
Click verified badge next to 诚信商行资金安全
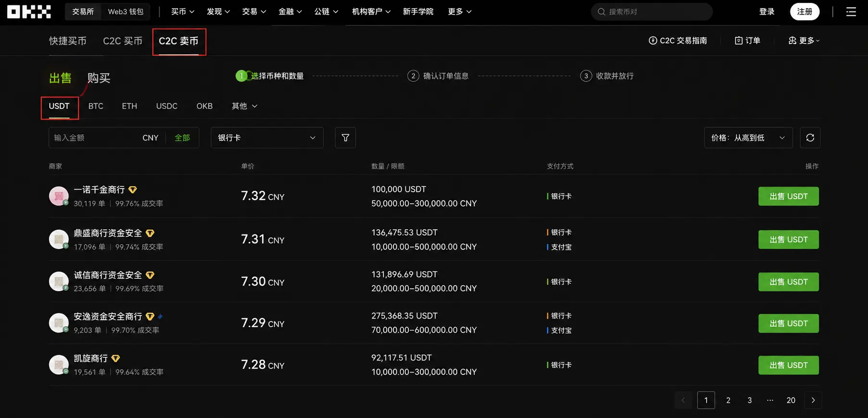click(150, 275)
